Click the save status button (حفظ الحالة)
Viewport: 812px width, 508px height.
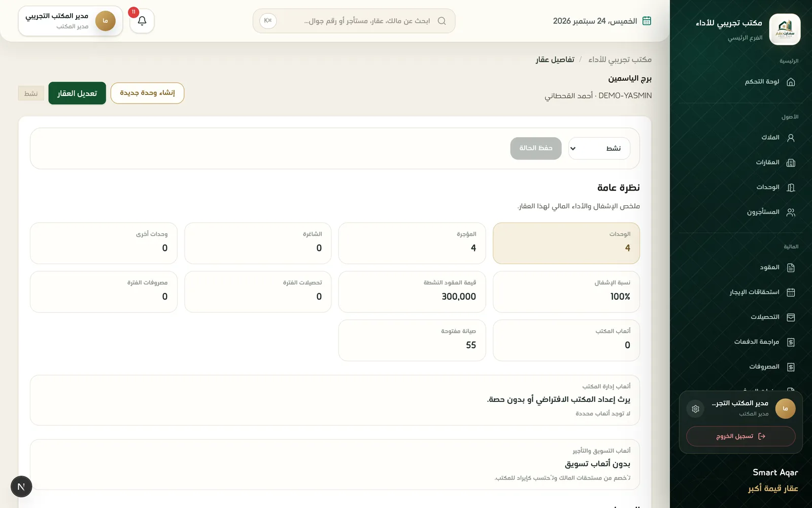(x=536, y=148)
